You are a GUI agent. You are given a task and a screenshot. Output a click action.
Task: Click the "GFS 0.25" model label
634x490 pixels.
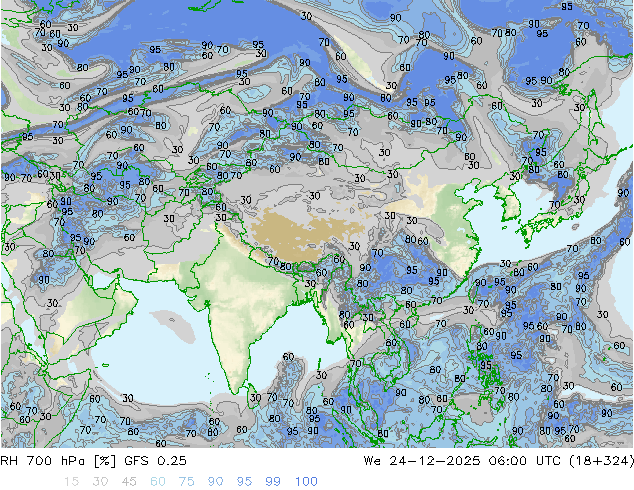[155, 461]
